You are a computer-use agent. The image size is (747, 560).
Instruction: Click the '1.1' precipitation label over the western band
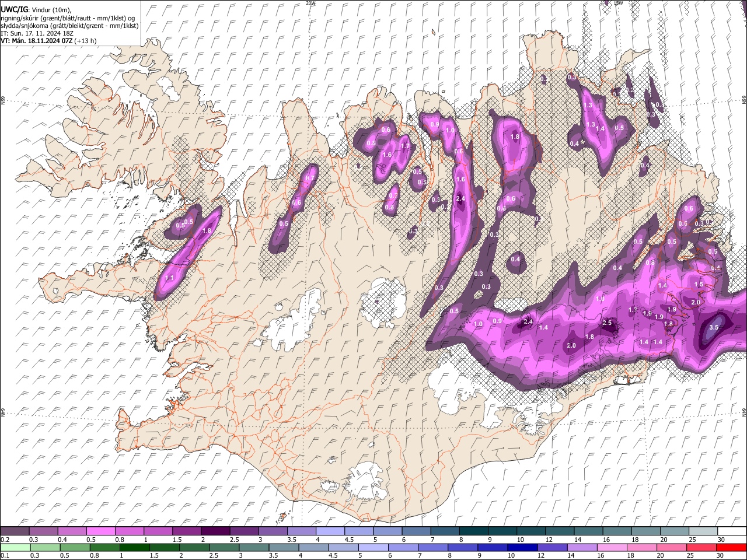[169, 278]
